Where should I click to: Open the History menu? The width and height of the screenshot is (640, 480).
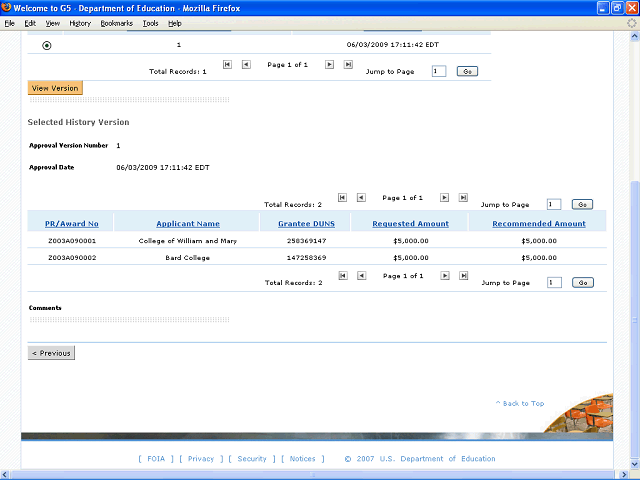coord(80,23)
